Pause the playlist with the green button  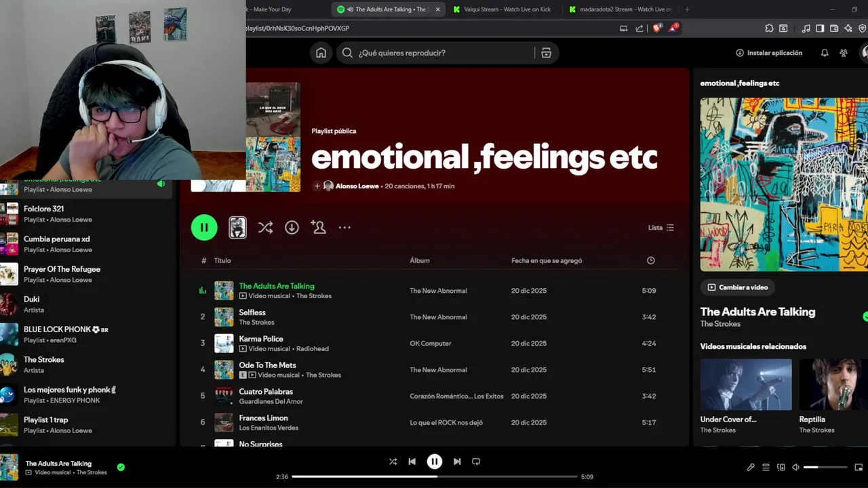204,228
